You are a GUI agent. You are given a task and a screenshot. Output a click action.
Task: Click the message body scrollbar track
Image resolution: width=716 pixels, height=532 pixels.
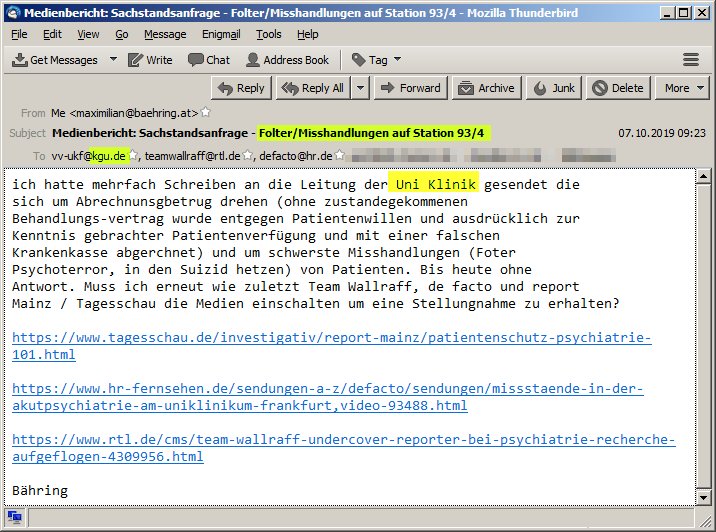click(703, 336)
